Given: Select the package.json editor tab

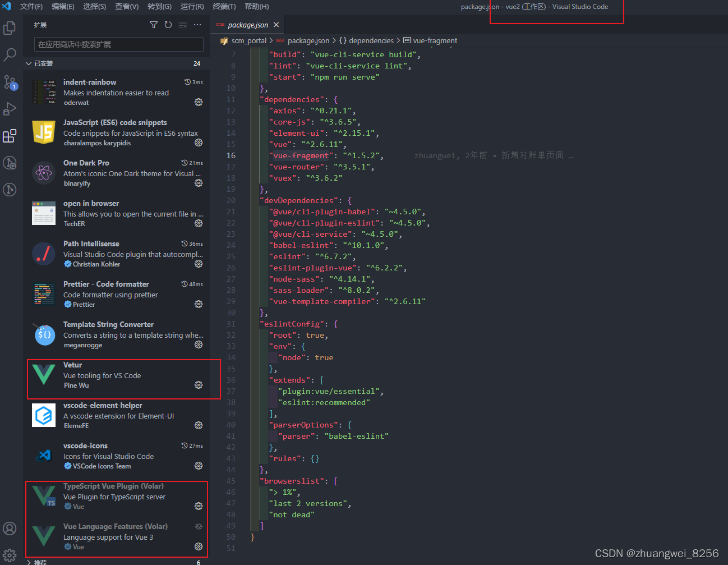Looking at the screenshot, I should click(x=247, y=25).
